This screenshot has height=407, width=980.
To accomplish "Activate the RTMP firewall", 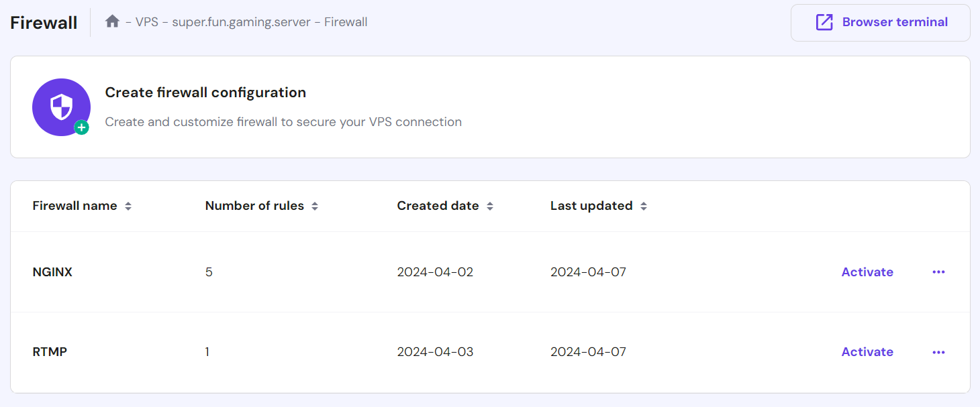I will click(867, 351).
